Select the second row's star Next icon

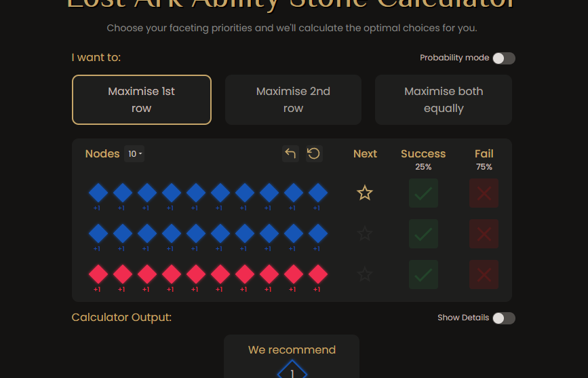(364, 233)
